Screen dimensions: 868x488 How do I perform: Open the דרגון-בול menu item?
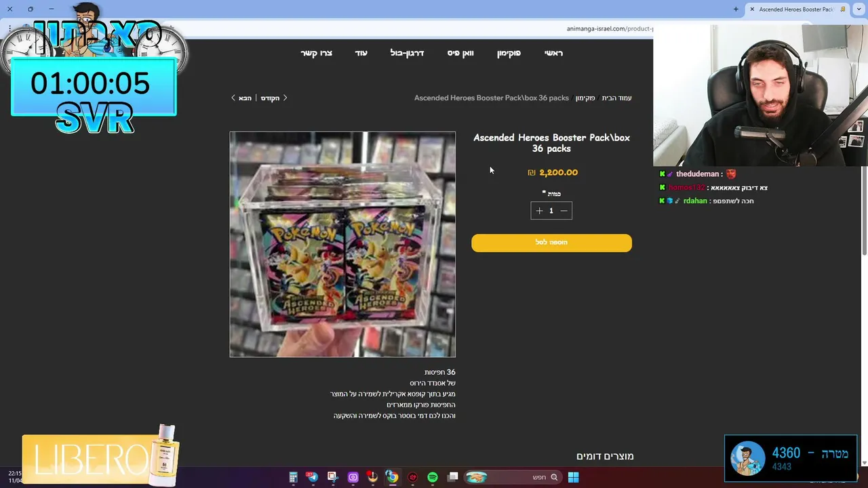click(x=407, y=53)
